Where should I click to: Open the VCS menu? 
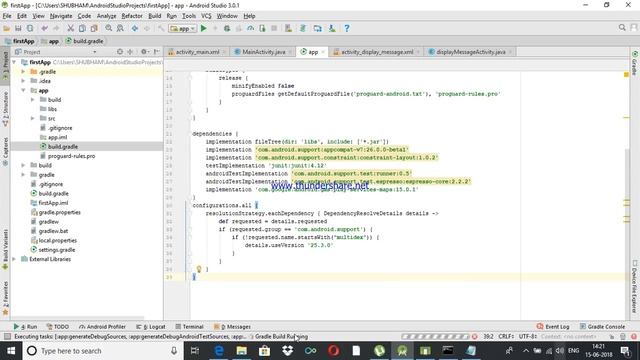206,16
